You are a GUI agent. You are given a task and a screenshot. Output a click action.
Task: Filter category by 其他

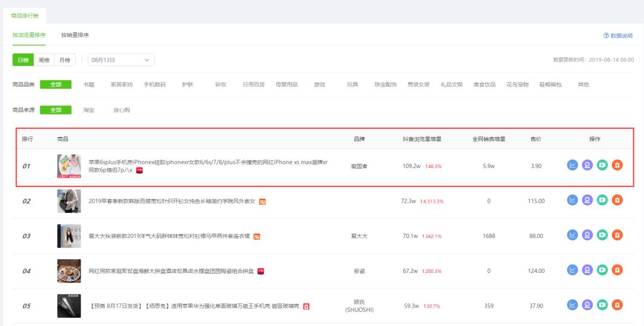pos(583,85)
